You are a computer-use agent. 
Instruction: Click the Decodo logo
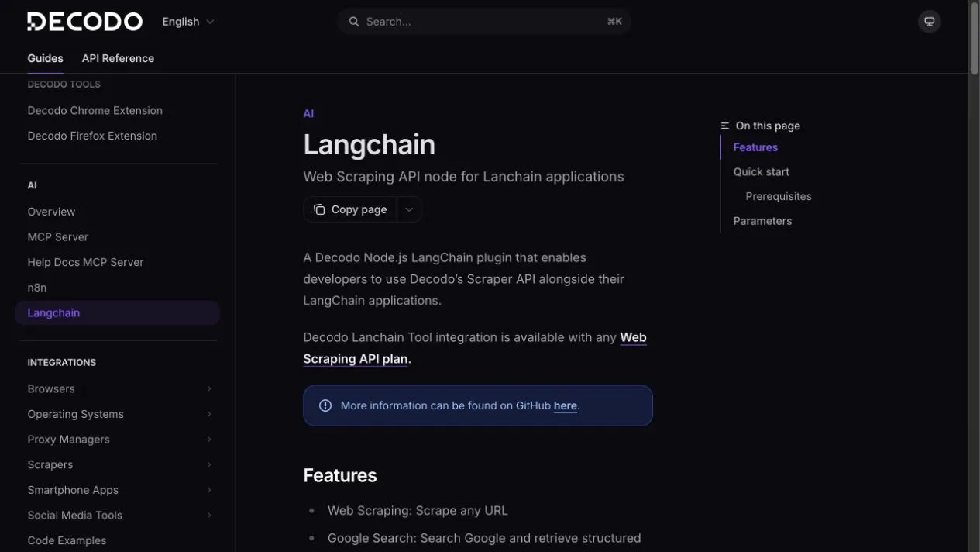(85, 22)
